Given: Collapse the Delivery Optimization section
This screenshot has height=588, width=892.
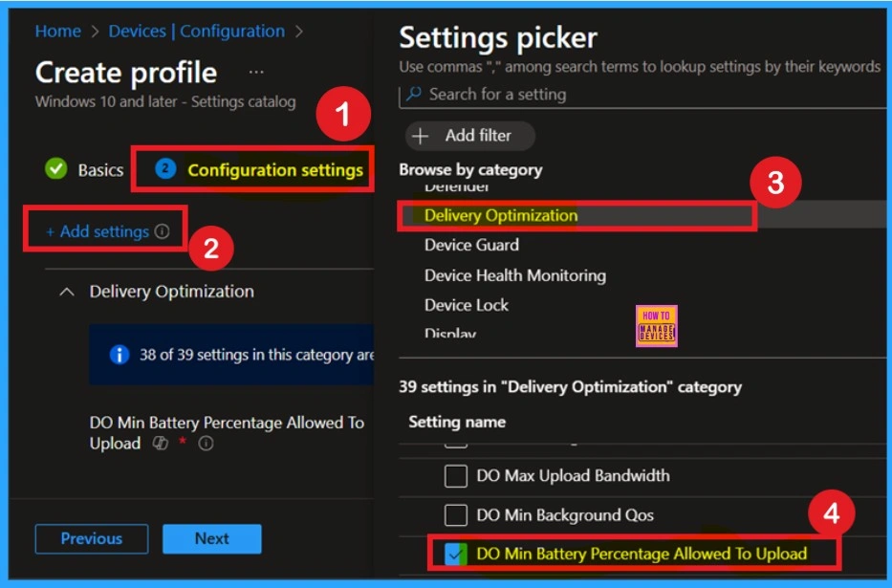Looking at the screenshot, I should coord(66,292).
